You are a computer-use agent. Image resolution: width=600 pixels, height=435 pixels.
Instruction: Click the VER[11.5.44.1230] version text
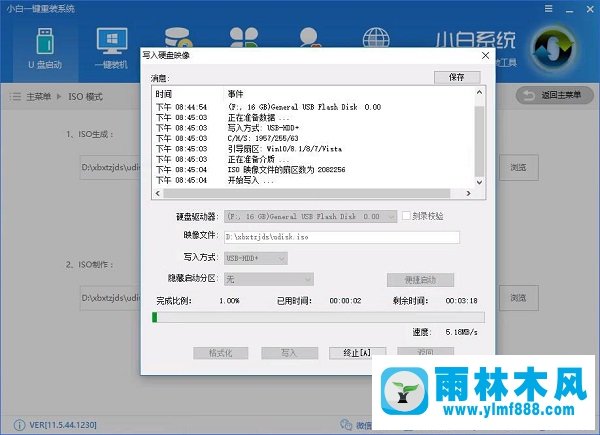pyautogui.click(x=63, y=425)
